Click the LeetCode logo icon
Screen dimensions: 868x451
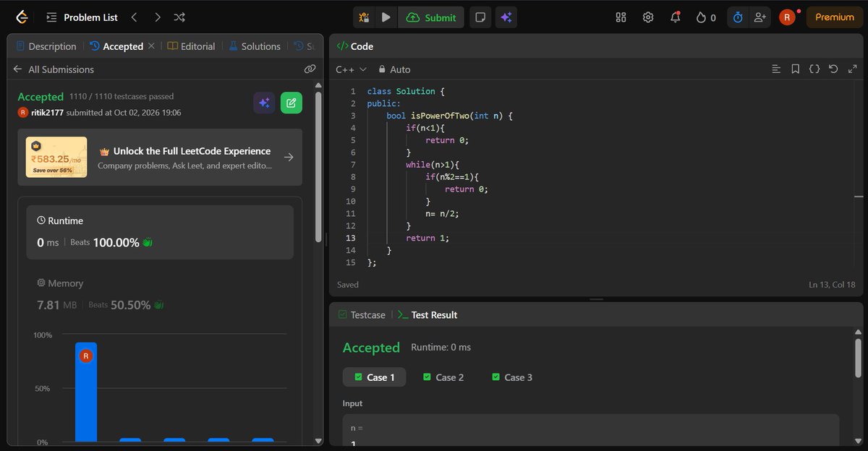(21, 17)
